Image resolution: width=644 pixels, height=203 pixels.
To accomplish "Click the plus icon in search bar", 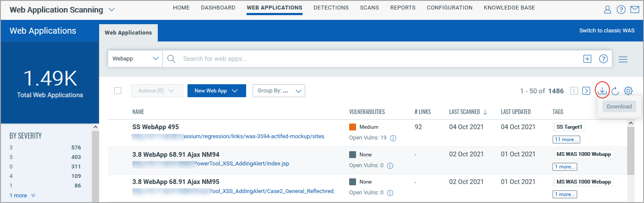I will coord(587,59).
